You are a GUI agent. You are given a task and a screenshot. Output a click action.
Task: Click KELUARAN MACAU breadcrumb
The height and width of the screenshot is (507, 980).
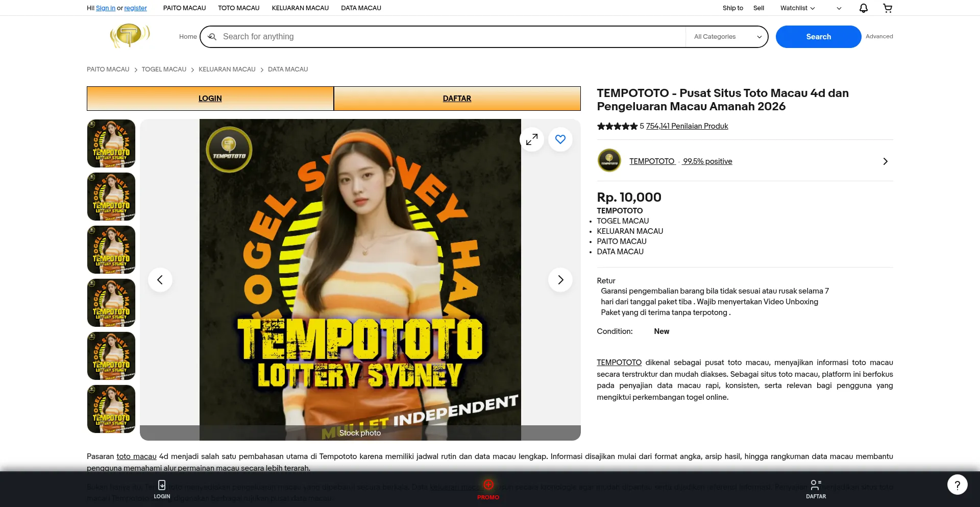coord(227,69)
